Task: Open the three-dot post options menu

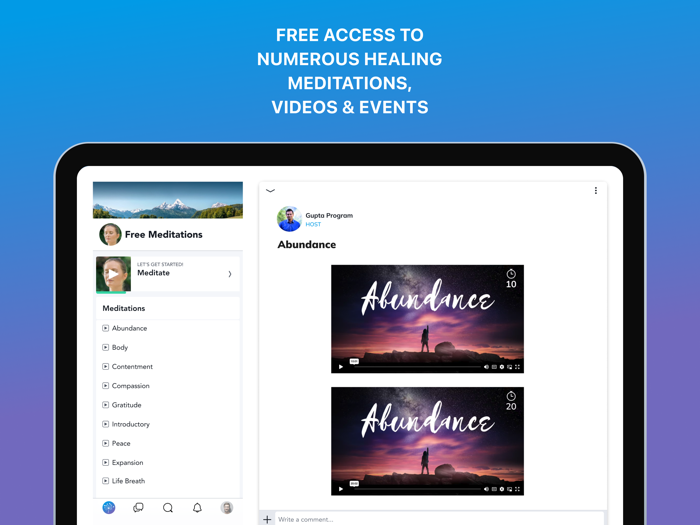Action: pos(596,191)
